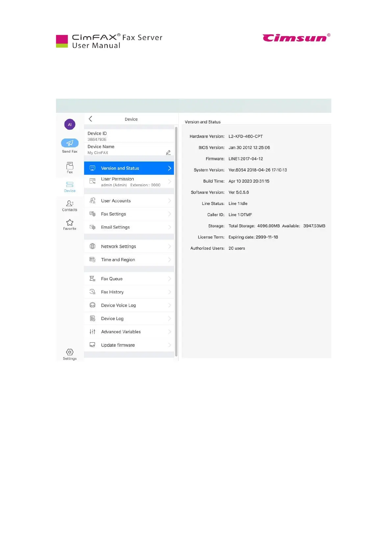Click the Update firmware icon

(92, 345)
